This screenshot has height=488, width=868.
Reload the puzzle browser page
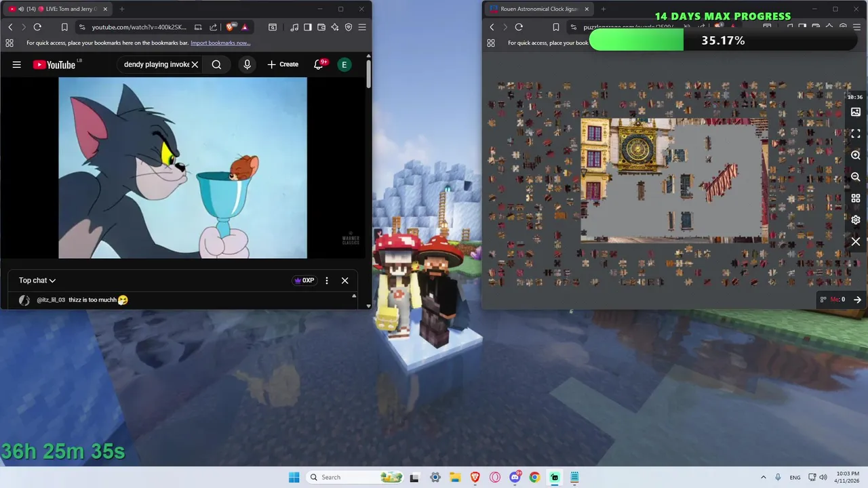(519, 27)
